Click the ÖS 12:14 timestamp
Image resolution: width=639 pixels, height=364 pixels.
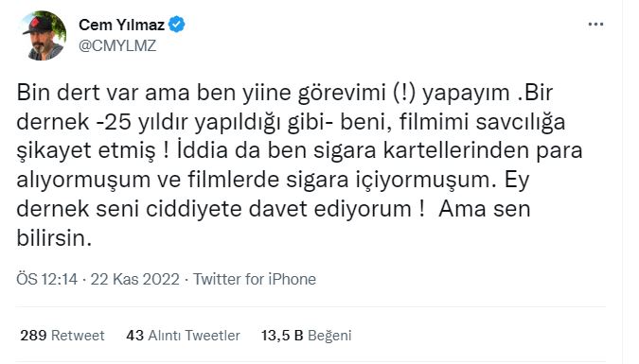point(46,279)
